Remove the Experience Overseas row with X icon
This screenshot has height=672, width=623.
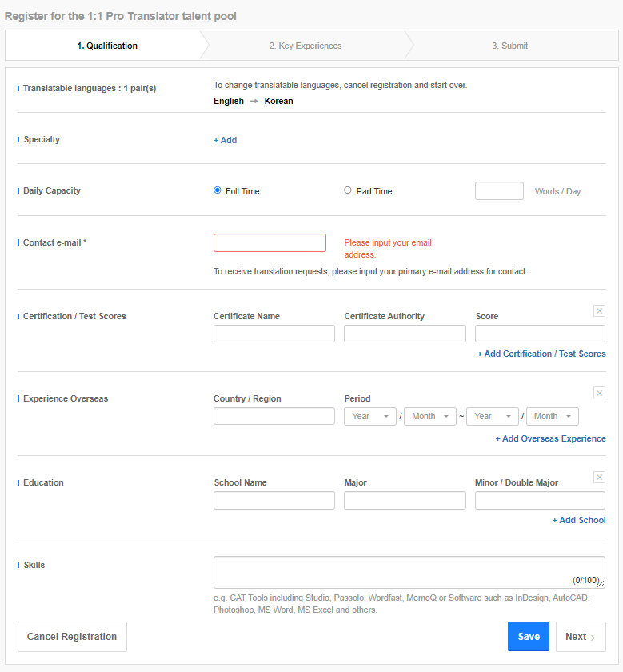point(599,393)
